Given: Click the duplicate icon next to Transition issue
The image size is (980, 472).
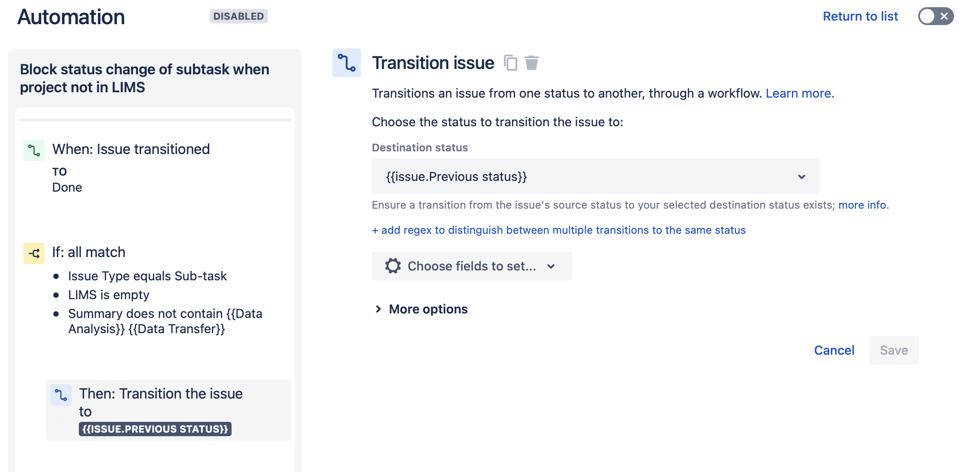Looking at the screenshot, I should click(510, 63).
